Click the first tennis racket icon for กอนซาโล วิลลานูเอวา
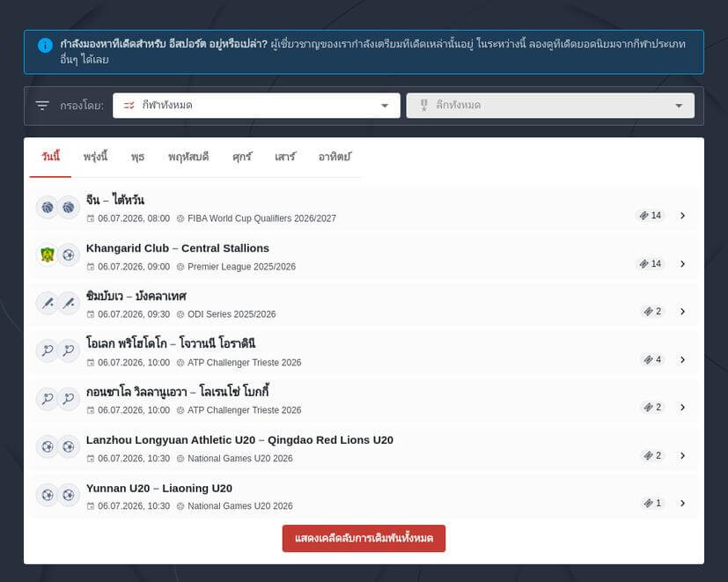728x582 pixels. click(x=48, y=399)
